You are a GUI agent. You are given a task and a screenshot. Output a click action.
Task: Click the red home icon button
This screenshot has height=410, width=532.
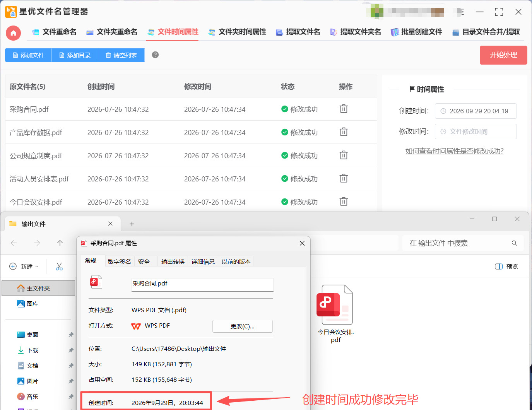pos(13,33)
